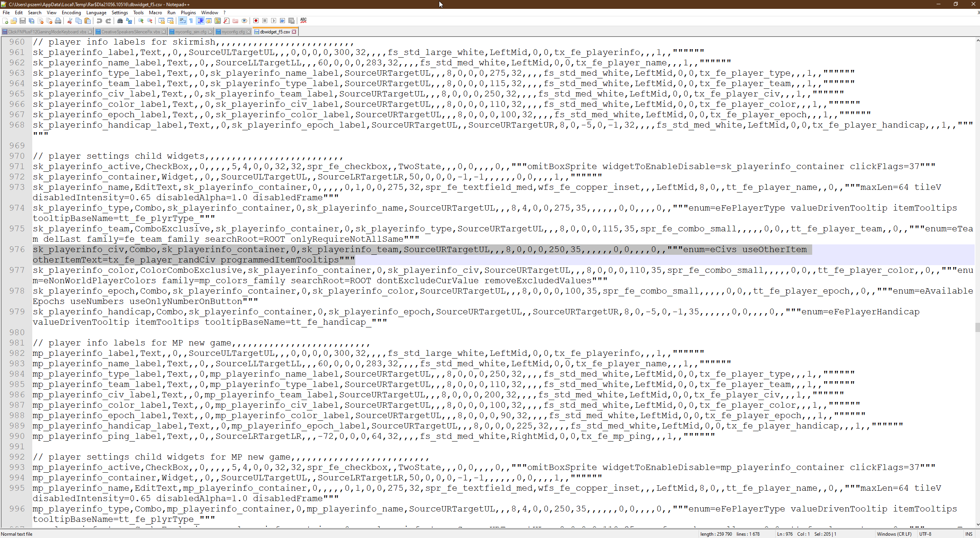Paste clipboard via toolbar Paste icon
This screenshot has height=538, width=980.
pos(88,21)
